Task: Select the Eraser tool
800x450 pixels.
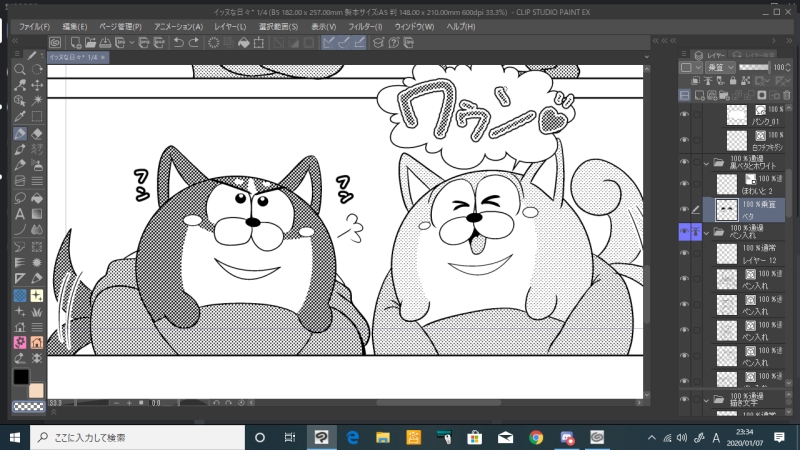Action: [37, 134]
